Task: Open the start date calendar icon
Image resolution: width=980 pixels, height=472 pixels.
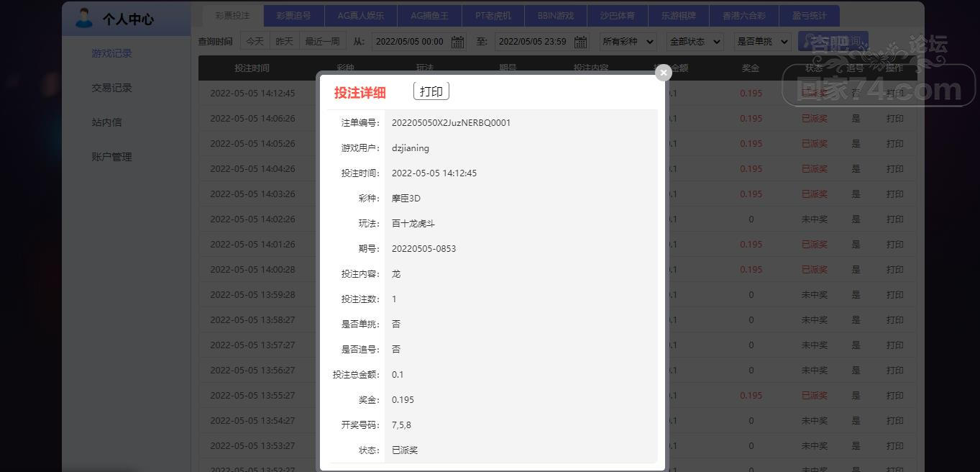Action: pyautogui.click(x=457, y=42)
